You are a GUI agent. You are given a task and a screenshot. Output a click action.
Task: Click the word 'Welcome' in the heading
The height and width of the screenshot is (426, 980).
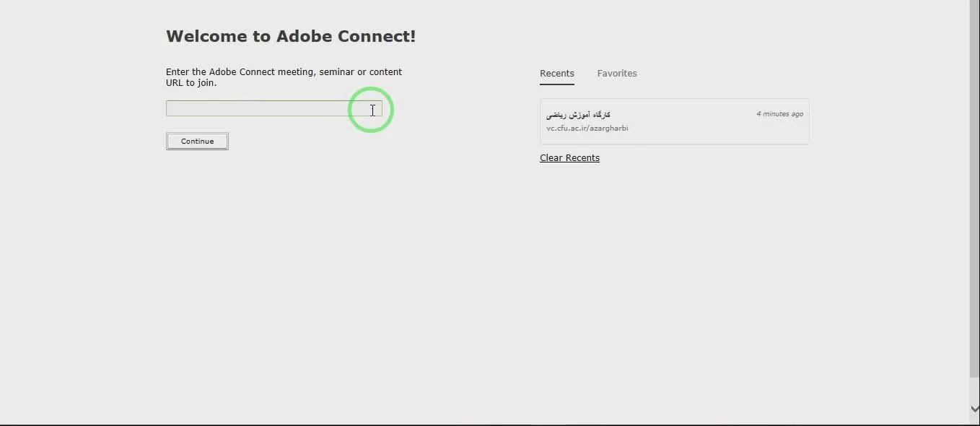pos(207,36)
